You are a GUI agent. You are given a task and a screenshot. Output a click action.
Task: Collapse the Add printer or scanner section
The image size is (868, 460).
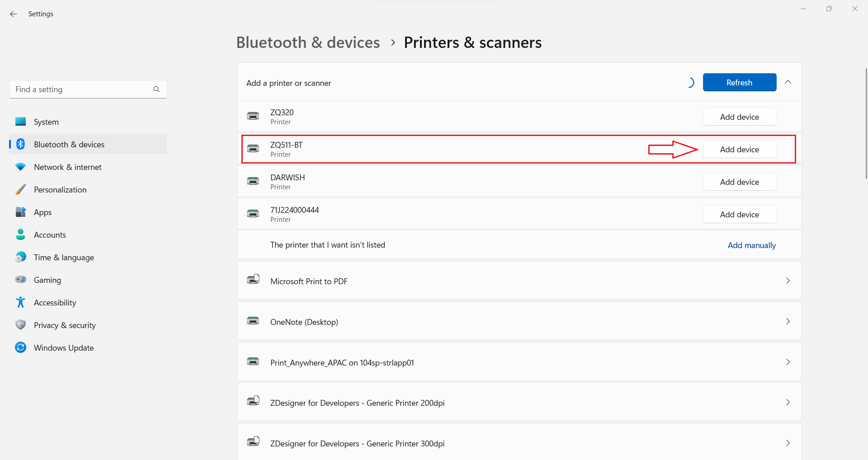point(788,82)
